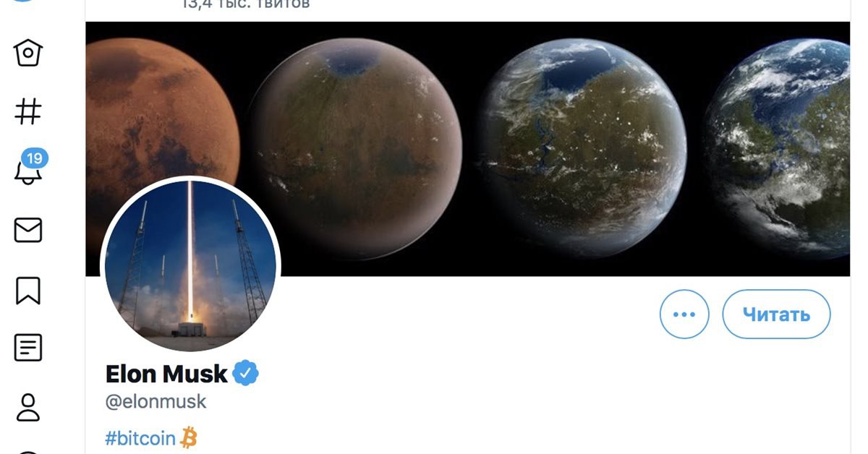Follow Elon Musk with the Читать button
Viewport: 868px width, 454px height.
pyautogui.click(x=776, y=314)
